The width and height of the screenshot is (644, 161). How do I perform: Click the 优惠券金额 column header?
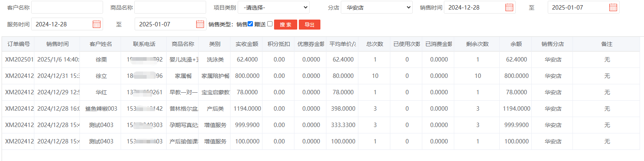pos(311,44)
